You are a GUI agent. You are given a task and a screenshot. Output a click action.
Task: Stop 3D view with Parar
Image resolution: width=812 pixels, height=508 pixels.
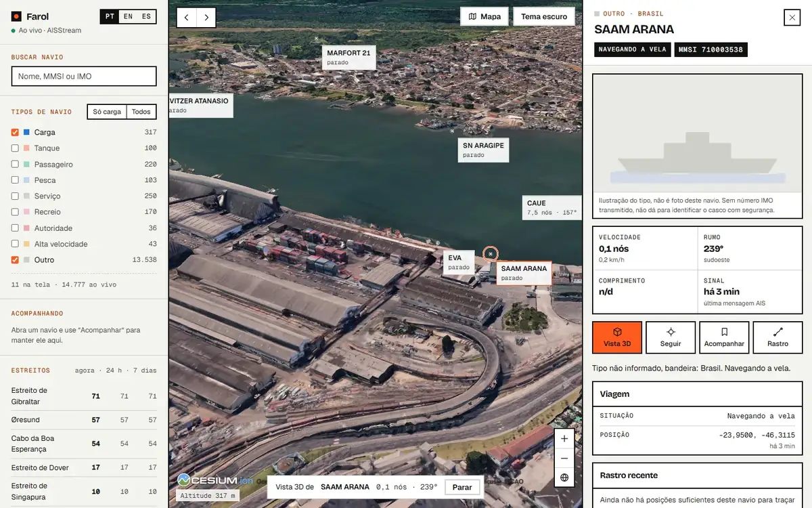pos(462,487)
